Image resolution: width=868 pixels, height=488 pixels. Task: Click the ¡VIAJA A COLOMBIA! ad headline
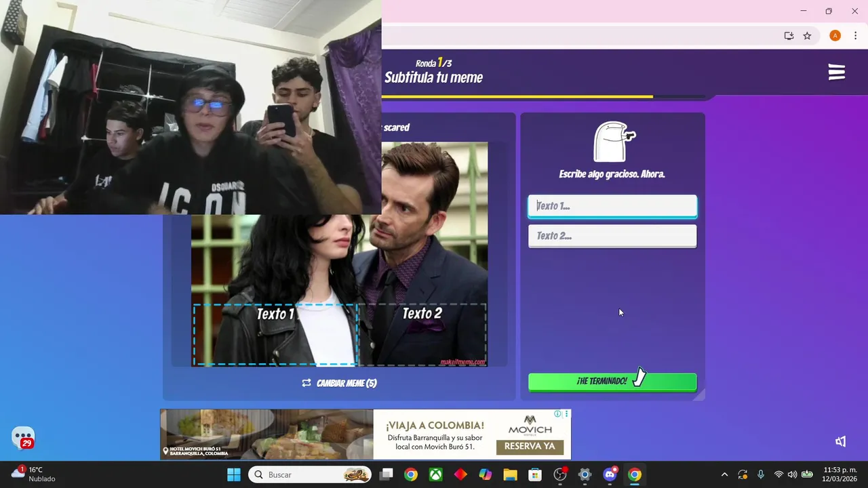(x=435, y=426)
